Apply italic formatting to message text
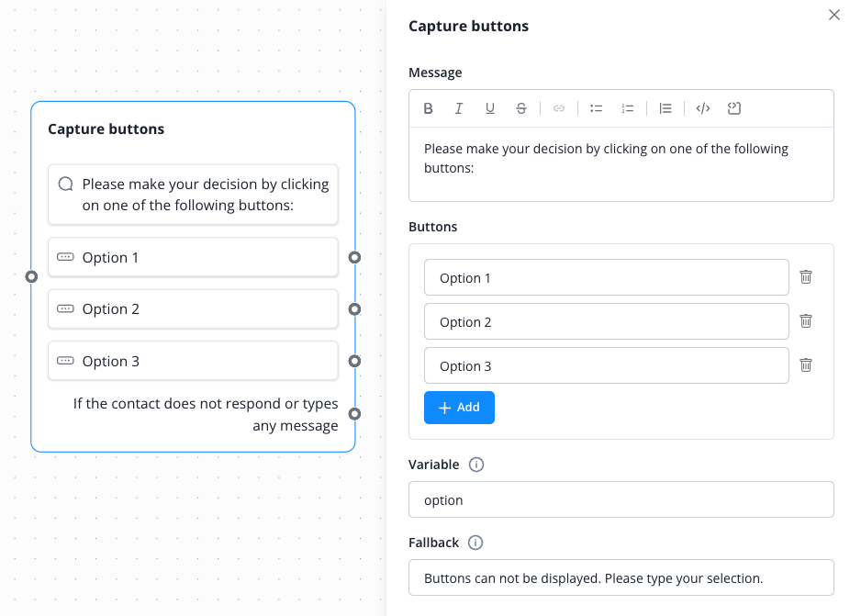The height and width of the screenshot is (616, 850). 459,108
